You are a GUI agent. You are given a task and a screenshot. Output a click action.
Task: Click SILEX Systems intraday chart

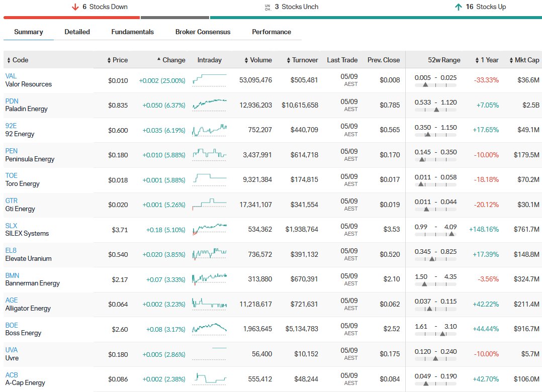210,229
